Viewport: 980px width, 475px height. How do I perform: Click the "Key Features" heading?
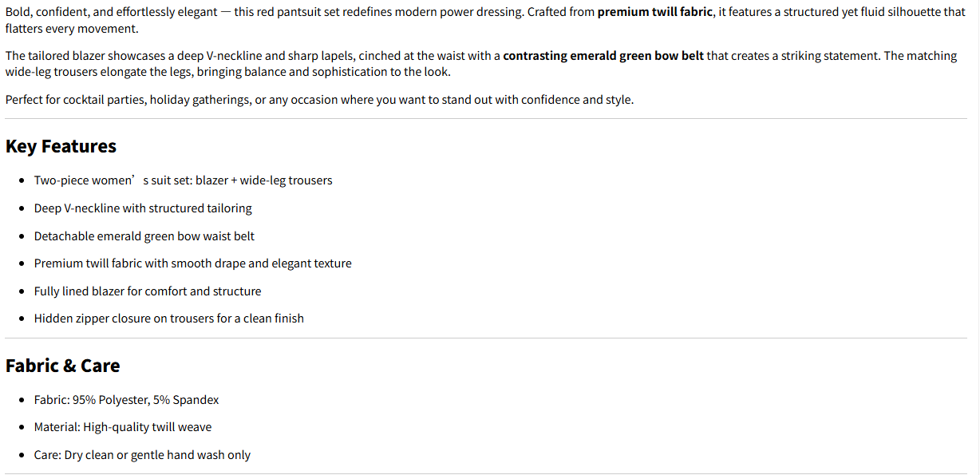click(x=61, y=146)
